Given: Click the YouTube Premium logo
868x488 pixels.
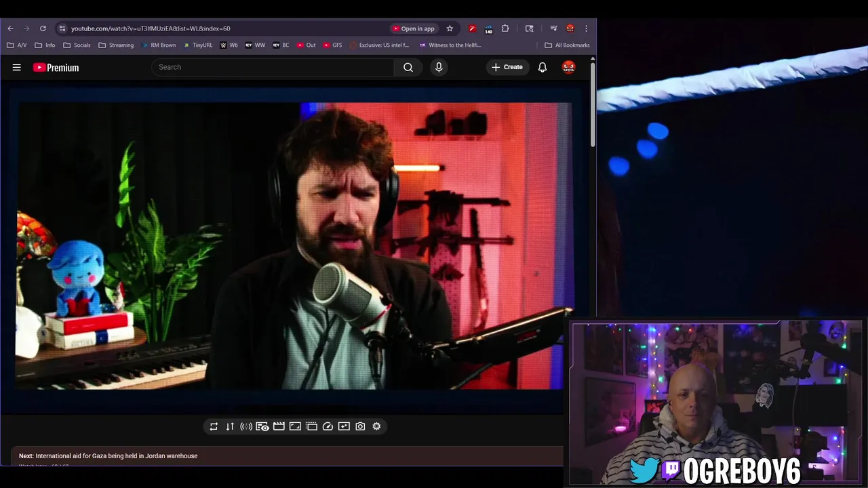Looking at the screenshot, I should point(56,67).
